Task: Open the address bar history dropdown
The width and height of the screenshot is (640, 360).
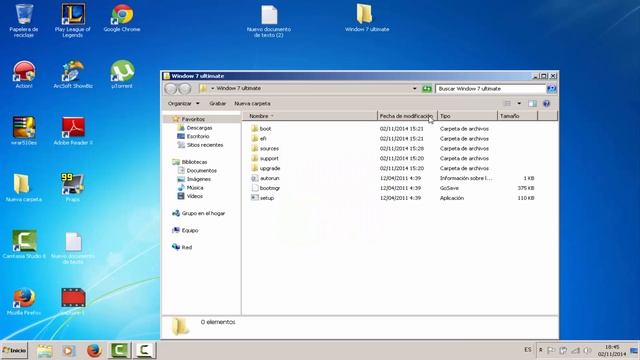Action: [415, 89]
